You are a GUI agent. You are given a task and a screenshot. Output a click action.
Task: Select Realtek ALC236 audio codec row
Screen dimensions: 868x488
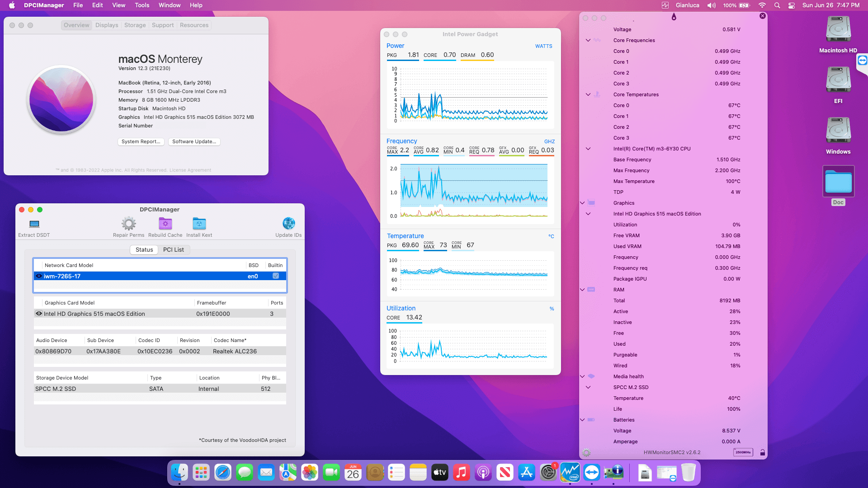[x=160, y=352]
